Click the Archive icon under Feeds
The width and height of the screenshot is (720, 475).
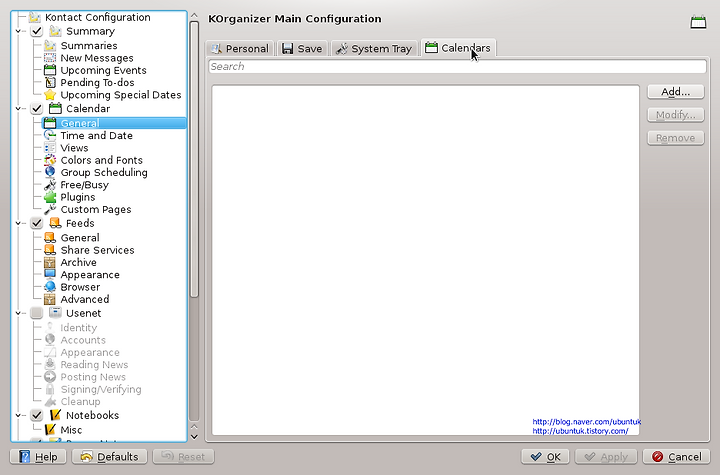[50, 262]
